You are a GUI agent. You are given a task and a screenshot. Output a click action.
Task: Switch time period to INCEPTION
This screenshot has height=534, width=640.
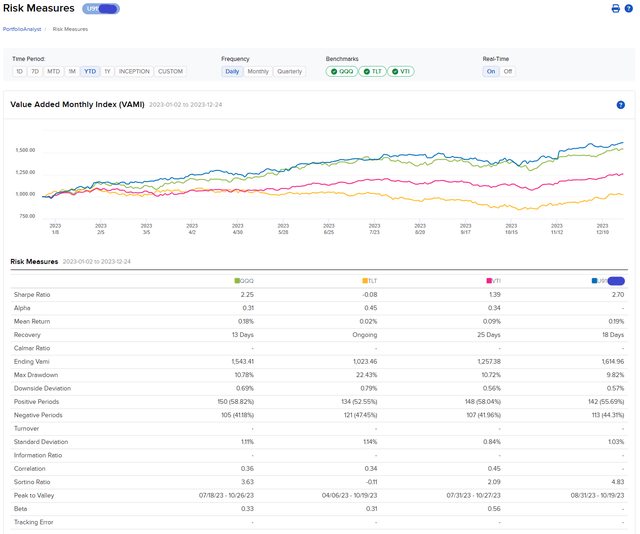[134, 72]
